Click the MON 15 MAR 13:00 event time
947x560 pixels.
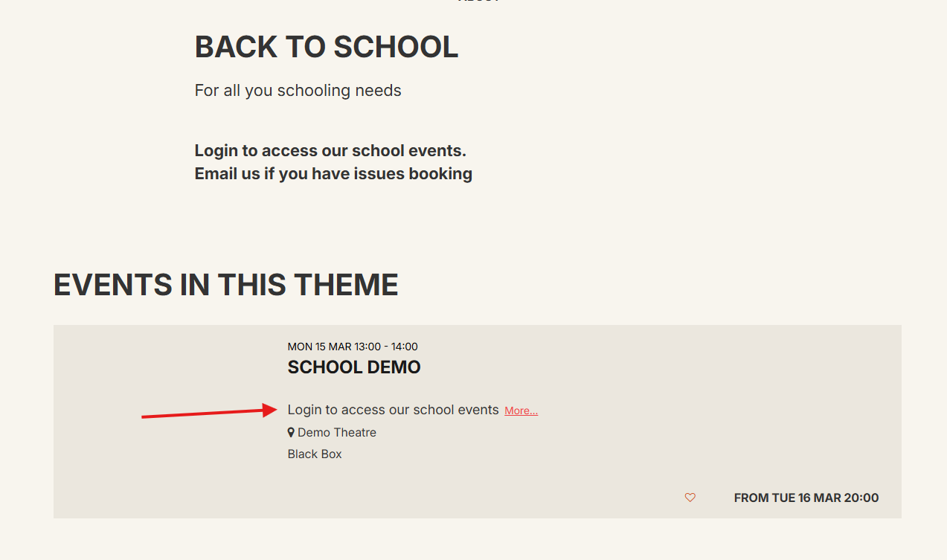pyautogui.click(x=352, y=346)
